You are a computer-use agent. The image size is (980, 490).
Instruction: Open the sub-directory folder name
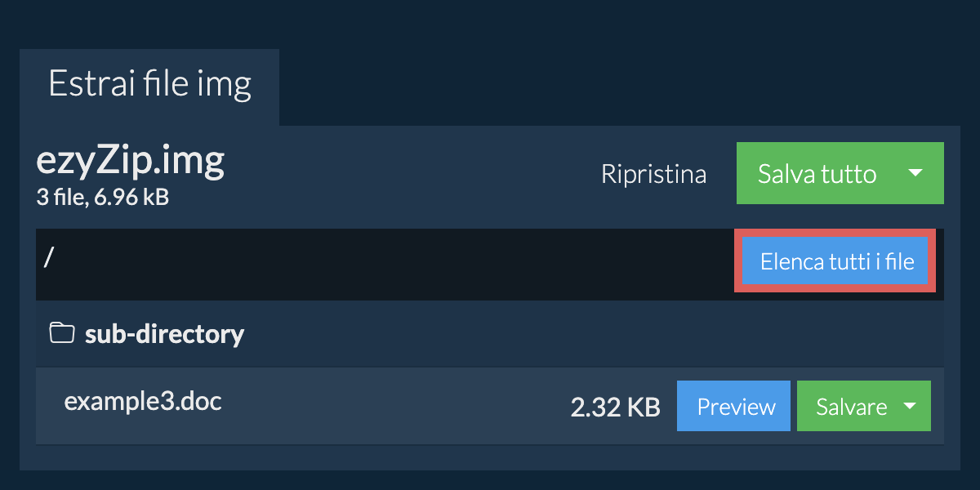(164, 333)
